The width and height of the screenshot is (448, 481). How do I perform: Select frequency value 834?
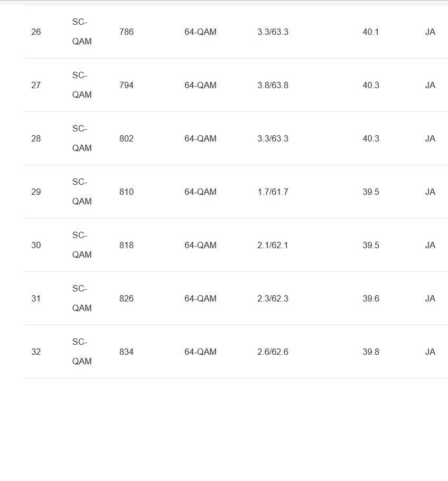(126, 352)
